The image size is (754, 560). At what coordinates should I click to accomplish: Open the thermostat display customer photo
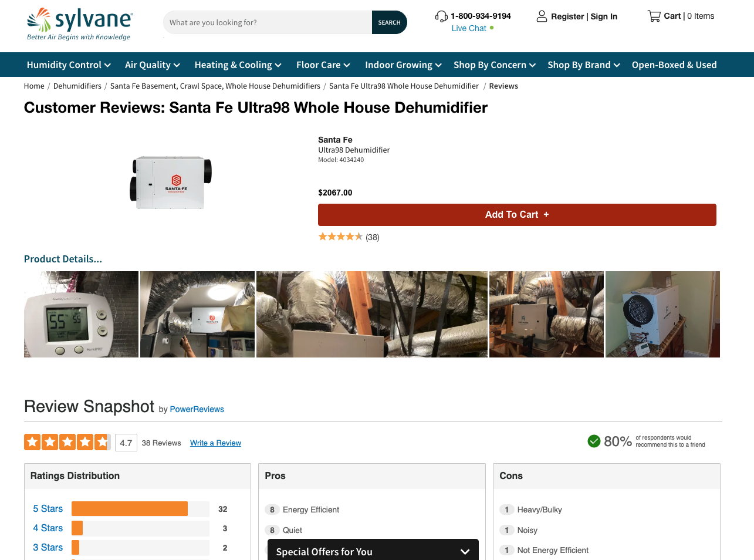[81, 314]
